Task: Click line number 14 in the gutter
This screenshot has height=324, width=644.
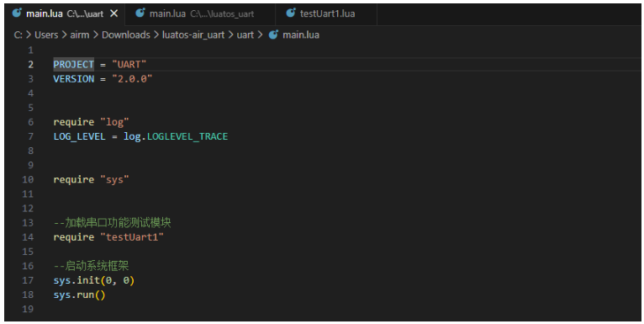Action: click(x=28, y=237)
